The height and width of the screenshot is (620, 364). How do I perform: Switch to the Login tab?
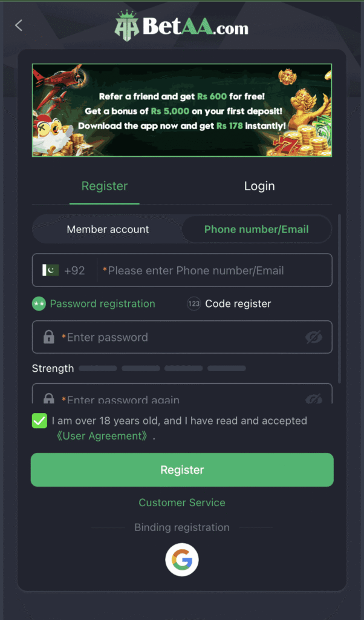coord(259,186)
